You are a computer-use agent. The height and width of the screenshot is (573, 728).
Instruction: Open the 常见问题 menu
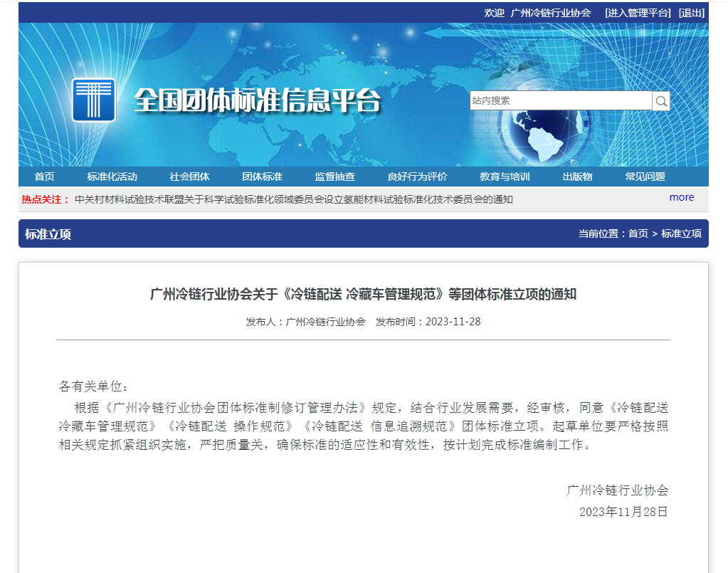pyautogui.click(x=645, y=177)
